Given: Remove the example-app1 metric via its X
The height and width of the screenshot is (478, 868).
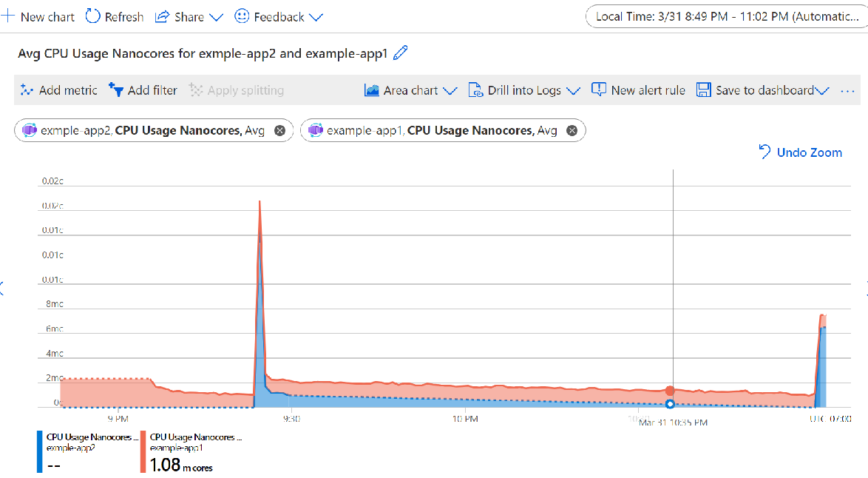Looking at the screenshot, I should (x=571, y=129).
